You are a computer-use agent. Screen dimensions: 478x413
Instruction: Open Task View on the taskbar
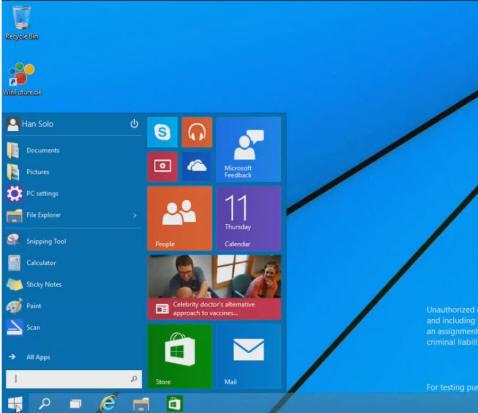76,404
